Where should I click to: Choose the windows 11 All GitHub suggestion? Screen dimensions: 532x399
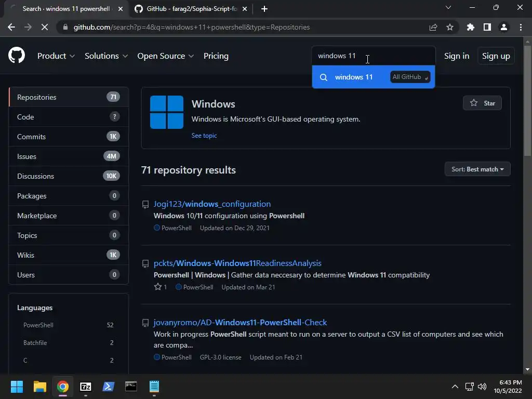374,77
